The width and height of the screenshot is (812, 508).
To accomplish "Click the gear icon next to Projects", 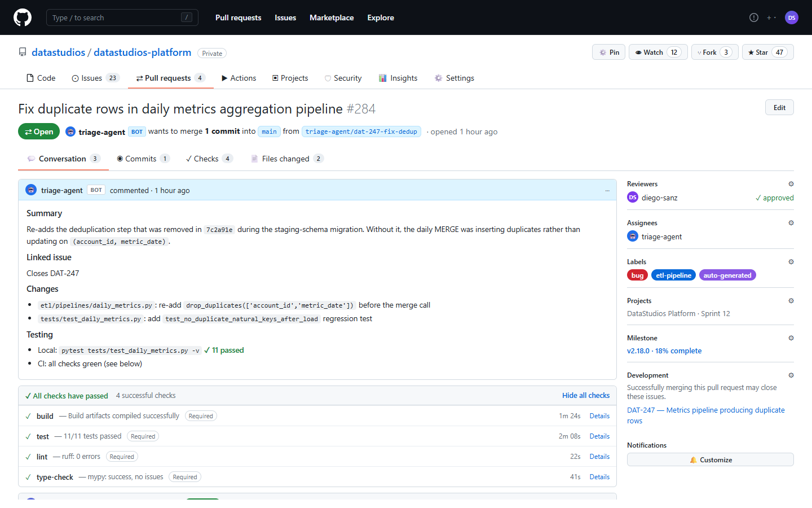I will 791,301.
